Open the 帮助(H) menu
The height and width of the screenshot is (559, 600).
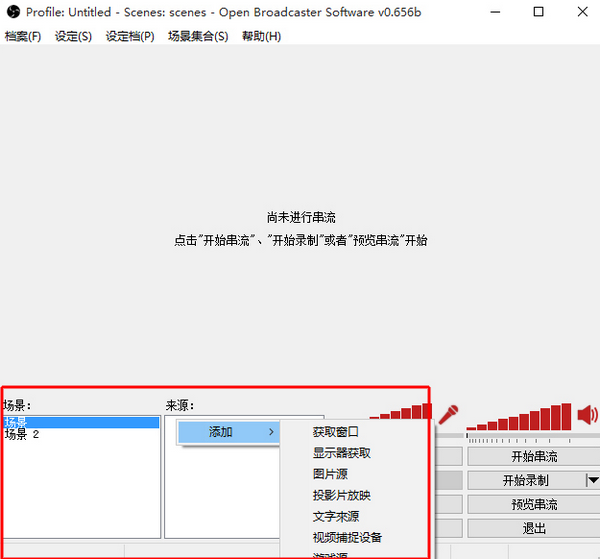click(261, 36)
